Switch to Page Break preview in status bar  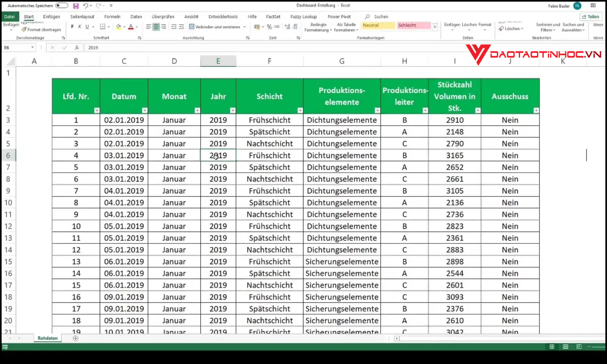[579, 347]
